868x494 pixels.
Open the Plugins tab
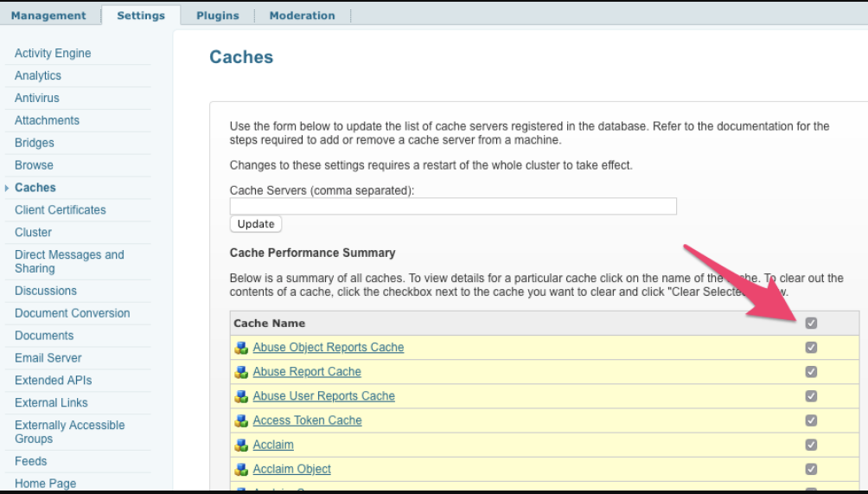pos(218,16)
